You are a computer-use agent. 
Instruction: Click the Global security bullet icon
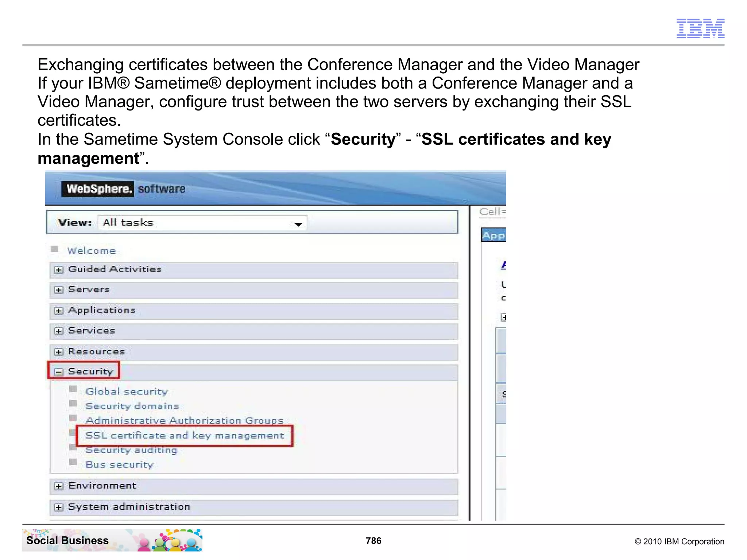pyautogui.click(x=73, y=389)
